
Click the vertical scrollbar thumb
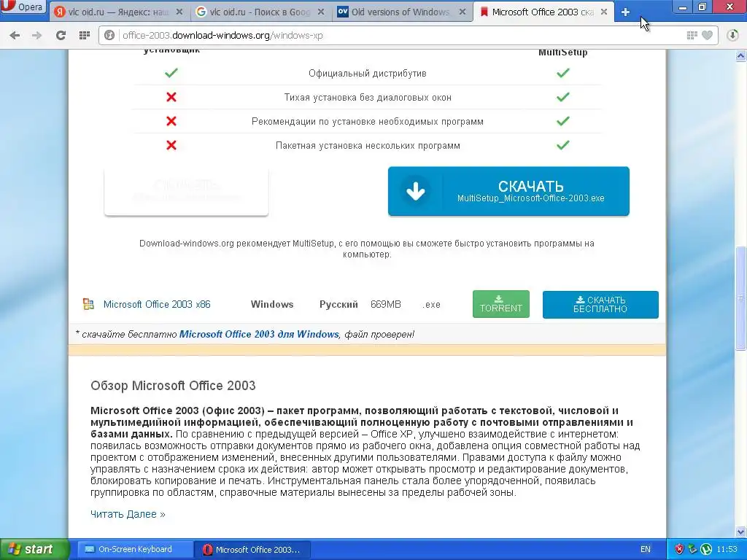tap(740, 297)
